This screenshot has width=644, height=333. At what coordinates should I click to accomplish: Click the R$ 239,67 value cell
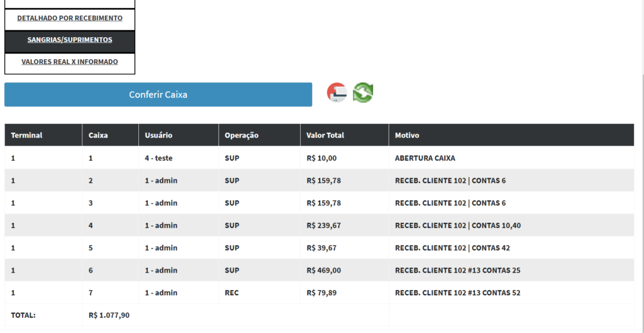(x=323, y=225)
